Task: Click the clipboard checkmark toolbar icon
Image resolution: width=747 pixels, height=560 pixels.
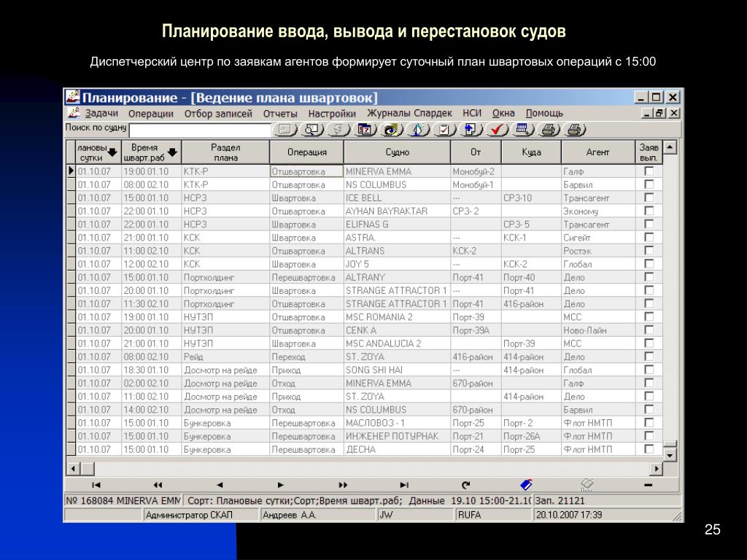Action: point(445,130)
